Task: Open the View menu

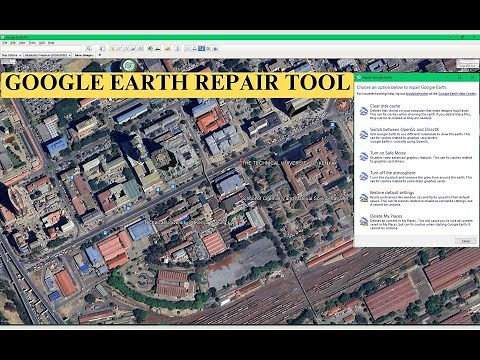Action: 22,43
